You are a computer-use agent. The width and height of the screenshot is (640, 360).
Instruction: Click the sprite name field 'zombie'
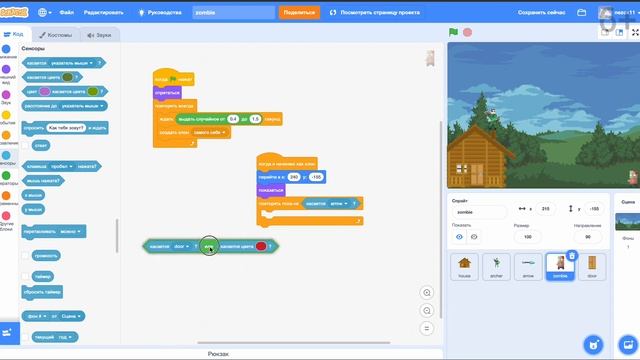pos(479,212)
